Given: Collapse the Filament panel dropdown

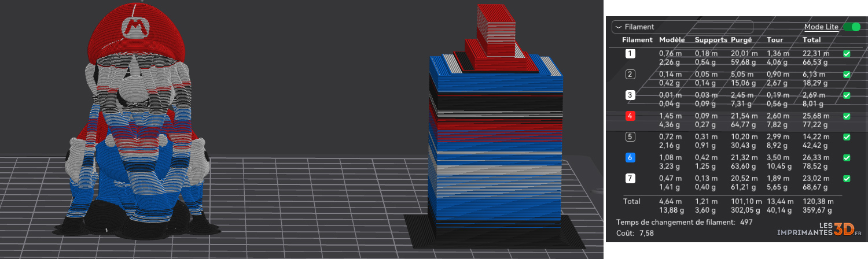Looking at the screenshot, I should (x=618, y=27).
